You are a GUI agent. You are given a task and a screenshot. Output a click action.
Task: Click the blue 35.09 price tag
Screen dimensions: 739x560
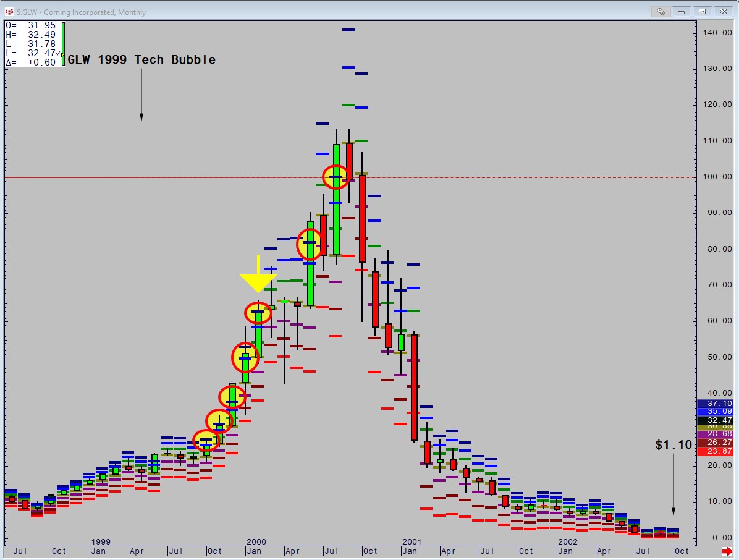(715, 411)
